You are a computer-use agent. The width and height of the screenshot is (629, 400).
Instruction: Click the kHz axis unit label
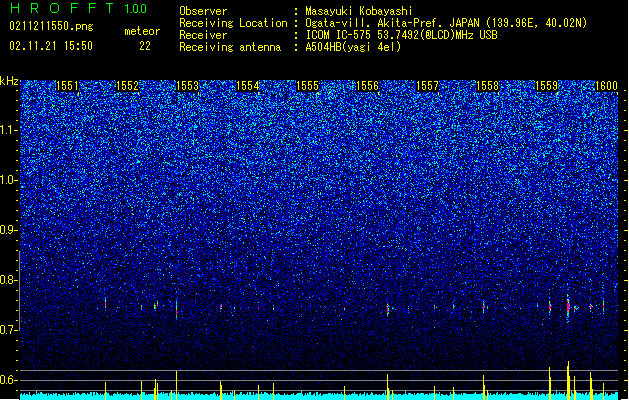pyautogui.click(x=9, y=81)
